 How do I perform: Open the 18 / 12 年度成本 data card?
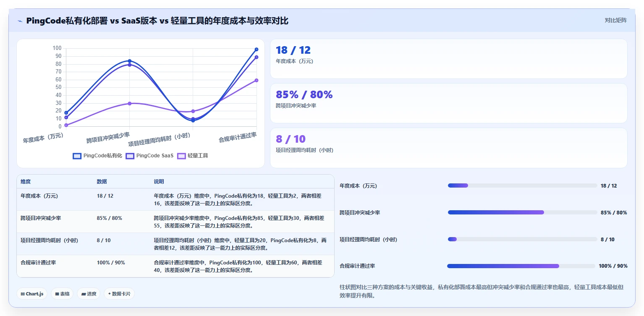click(x=448, y=59)
